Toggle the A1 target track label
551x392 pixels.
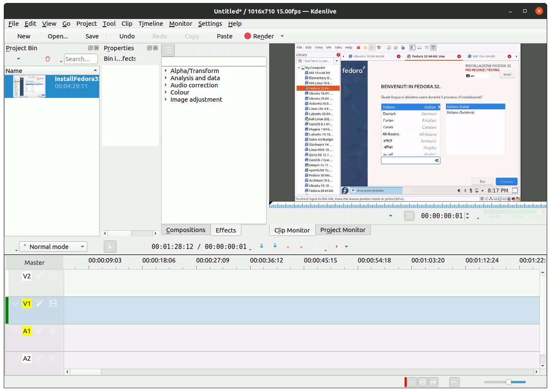click(x=27, y=331)
